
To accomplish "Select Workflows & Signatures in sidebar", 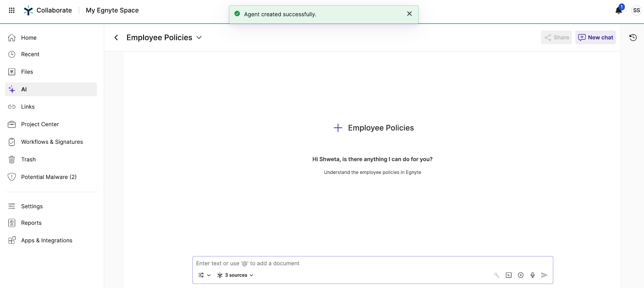I will [x=52, y=142].
